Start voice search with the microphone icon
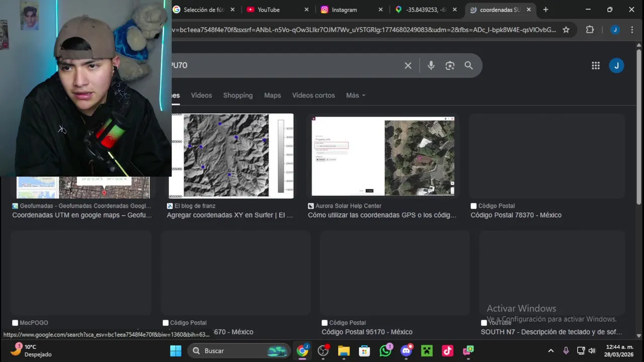 click(431, 65)
